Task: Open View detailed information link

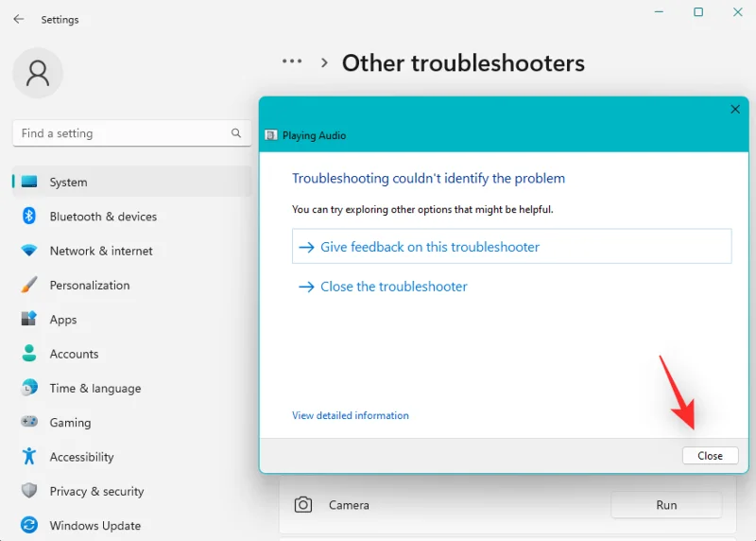Action: [351, 415]
